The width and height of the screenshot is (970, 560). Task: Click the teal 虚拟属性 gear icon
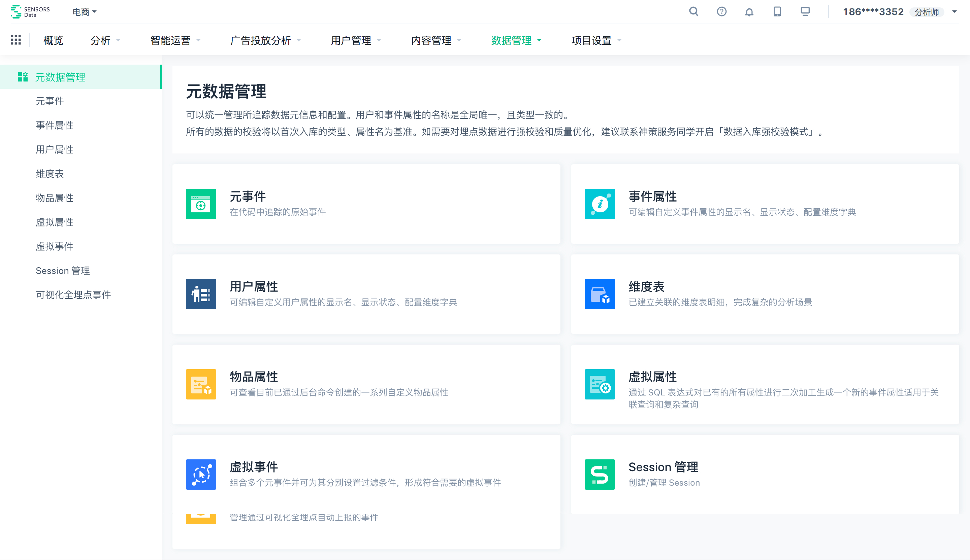click(x=600, y=384)
